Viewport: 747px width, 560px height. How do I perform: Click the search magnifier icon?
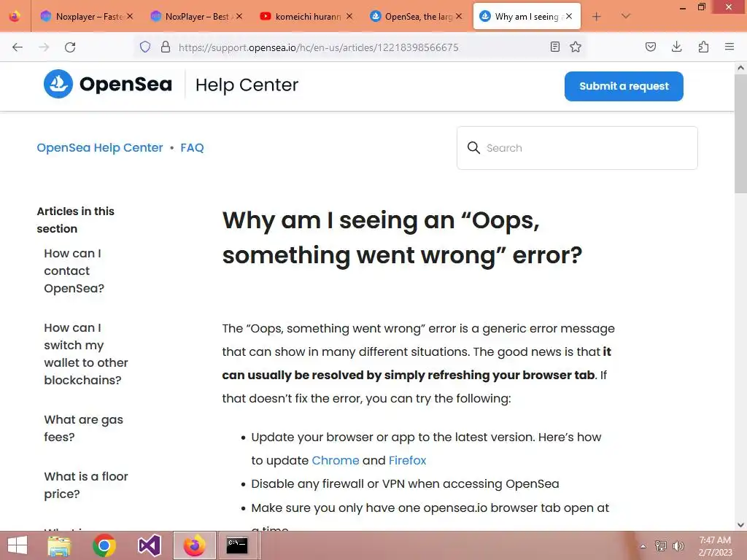click(x=473, y=147)
